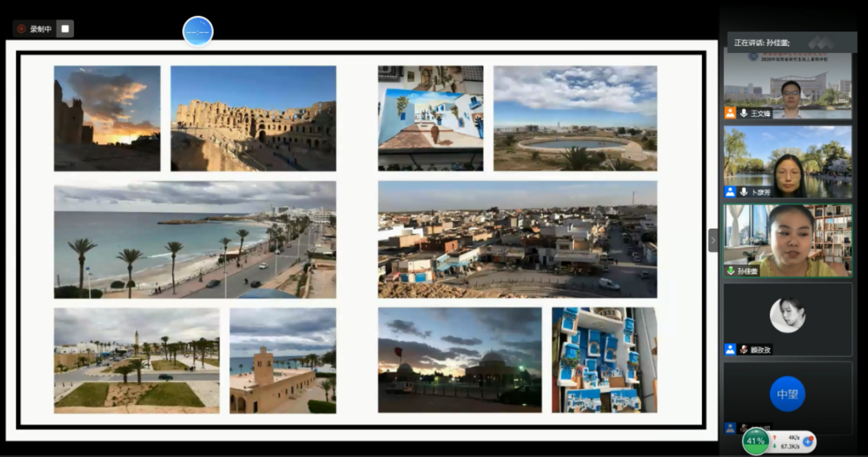The height and width of the screenshot is (457, 868).
Task: Click the microphone icon beside 卜彦芳
Action: [x=743, y=192]
